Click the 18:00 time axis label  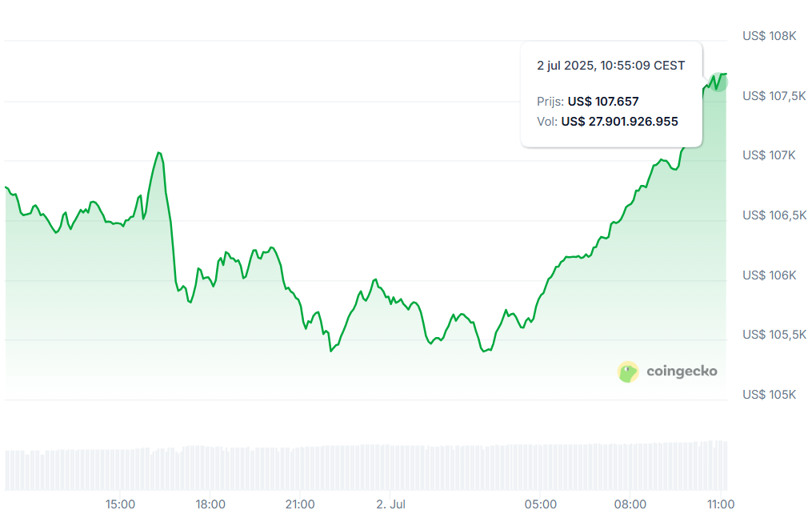click(210, 504)
